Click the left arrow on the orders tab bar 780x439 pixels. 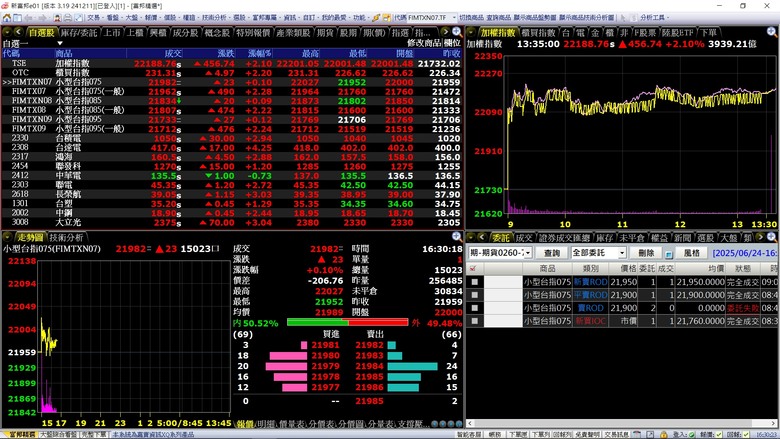point(482,237)
